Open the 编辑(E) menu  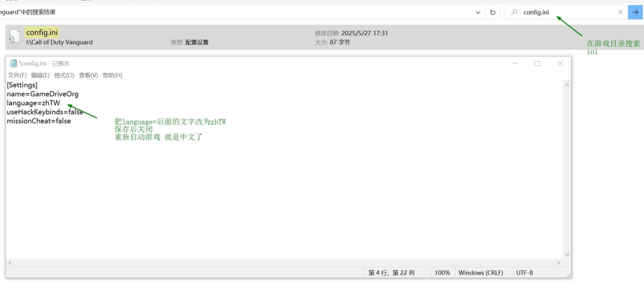40,76
